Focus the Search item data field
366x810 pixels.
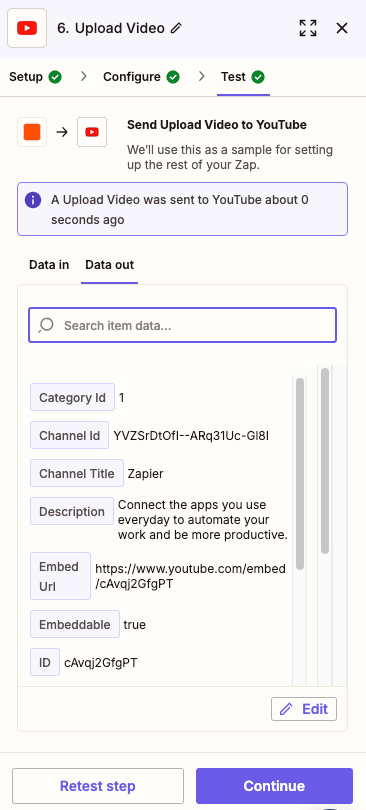tap(182, 325)
